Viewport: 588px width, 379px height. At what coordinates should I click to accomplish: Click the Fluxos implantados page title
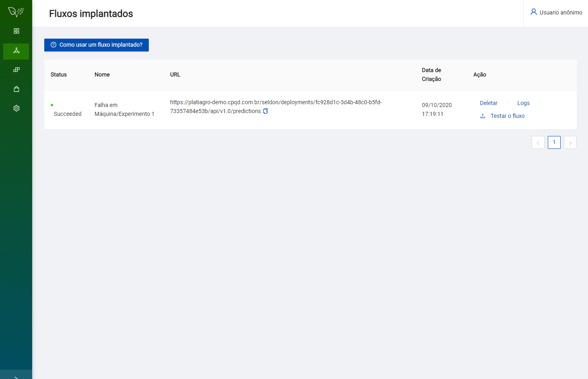(91, 14)
